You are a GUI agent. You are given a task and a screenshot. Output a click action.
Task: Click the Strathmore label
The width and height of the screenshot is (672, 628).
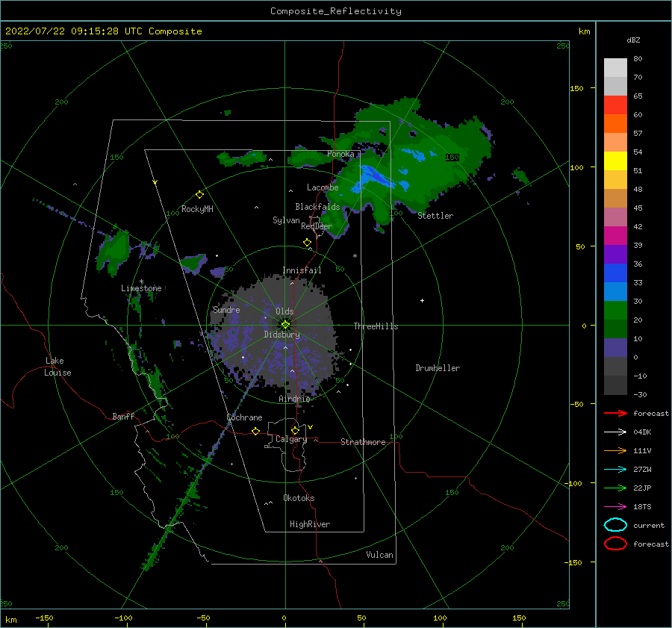pyautogui.click(x=363, y=442)
